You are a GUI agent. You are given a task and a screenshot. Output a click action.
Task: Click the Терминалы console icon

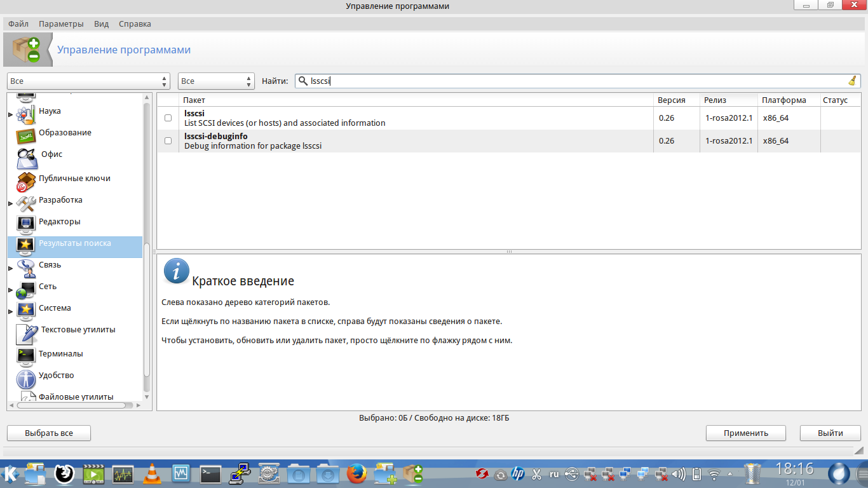click(25, 356)
